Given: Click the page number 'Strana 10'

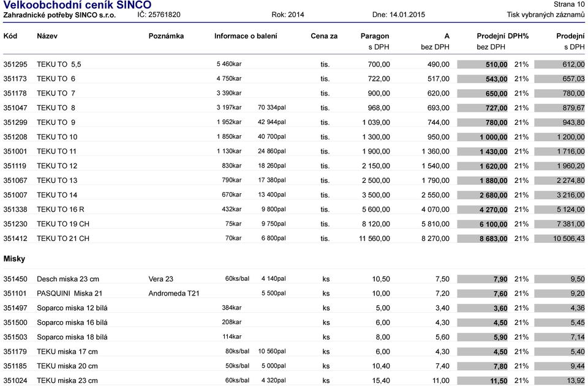Looking at the screenshot, I should pos(569,4).
